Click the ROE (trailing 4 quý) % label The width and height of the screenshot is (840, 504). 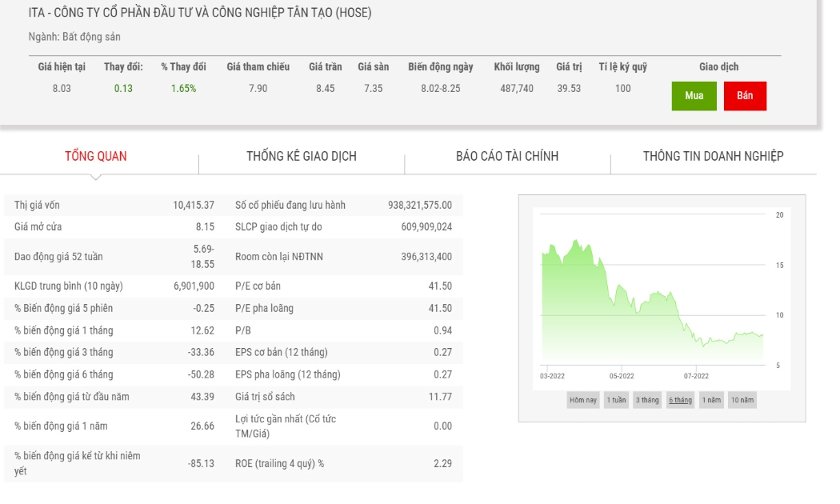[x=280, y=464]
